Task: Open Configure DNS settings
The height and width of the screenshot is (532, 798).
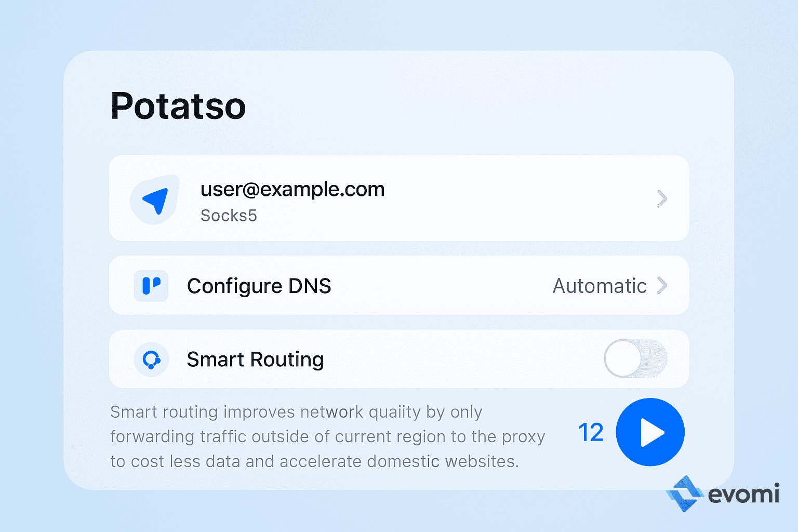Action: tap(399, 285)
